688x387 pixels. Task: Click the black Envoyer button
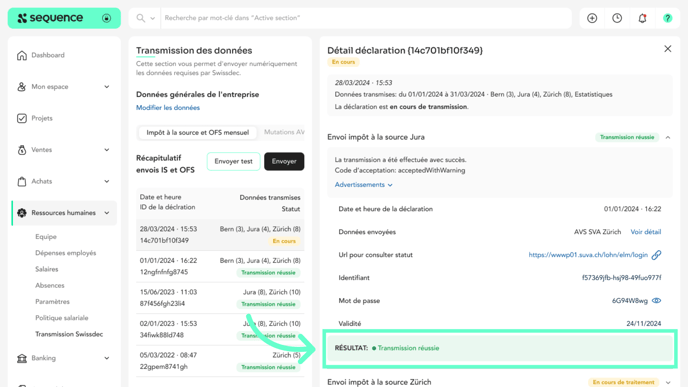click(x=284, y=161)
